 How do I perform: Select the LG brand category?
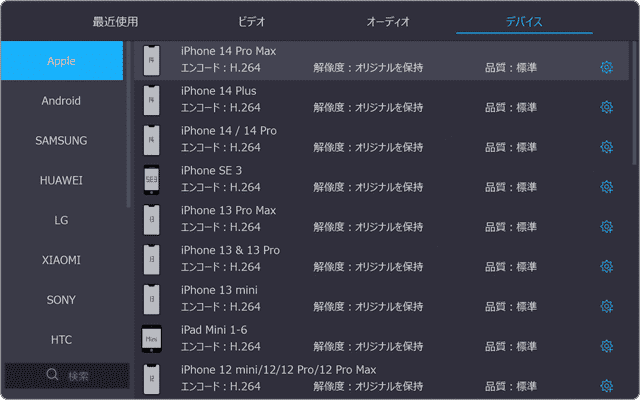coord(62,220)
